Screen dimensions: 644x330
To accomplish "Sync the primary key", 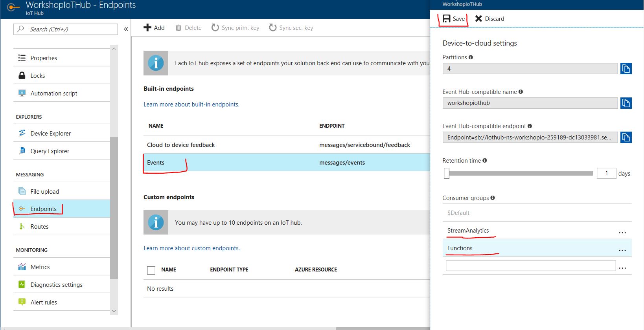I will pos(235,28).
